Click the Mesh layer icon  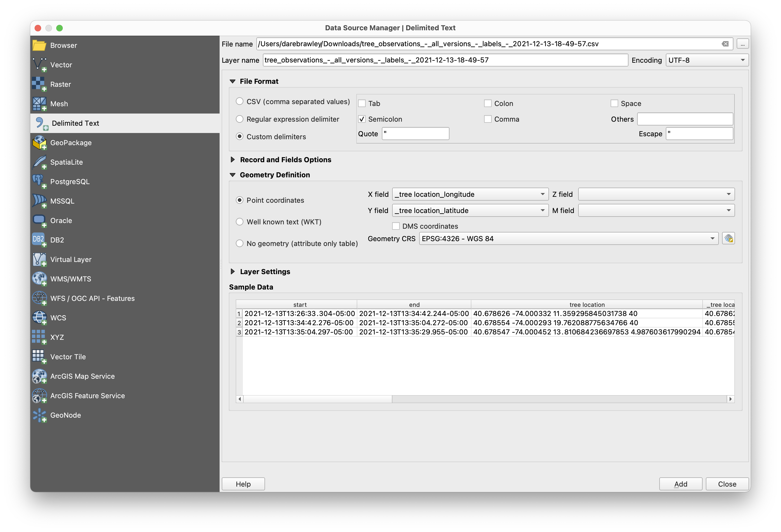tap(39, 104)
